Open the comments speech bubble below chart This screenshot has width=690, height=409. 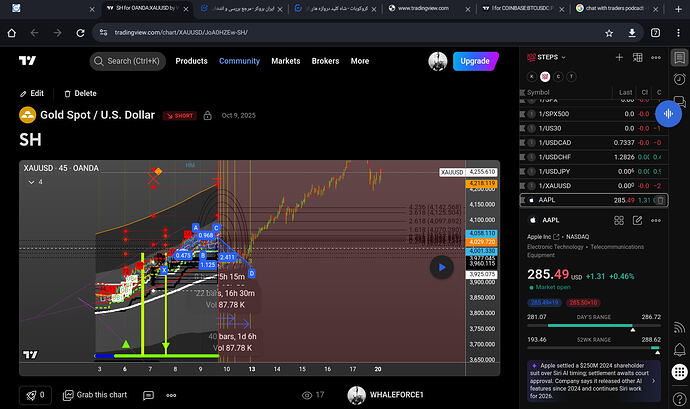(x=148, y=395)
